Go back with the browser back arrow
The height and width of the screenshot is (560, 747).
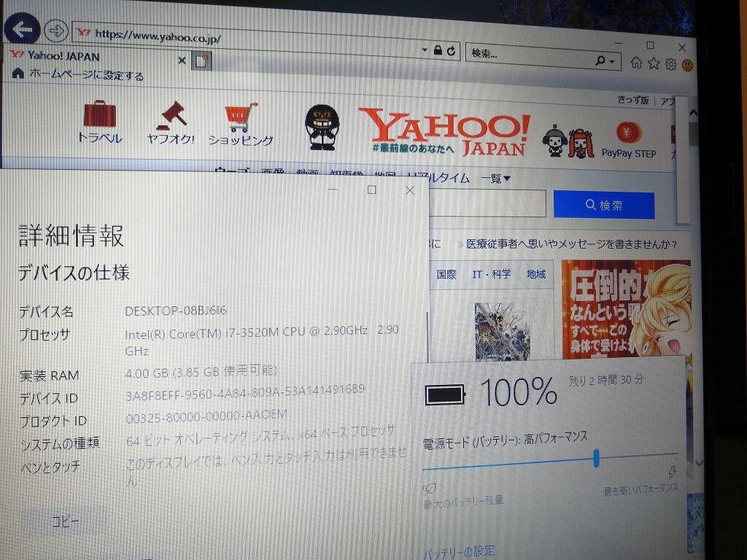21,29
